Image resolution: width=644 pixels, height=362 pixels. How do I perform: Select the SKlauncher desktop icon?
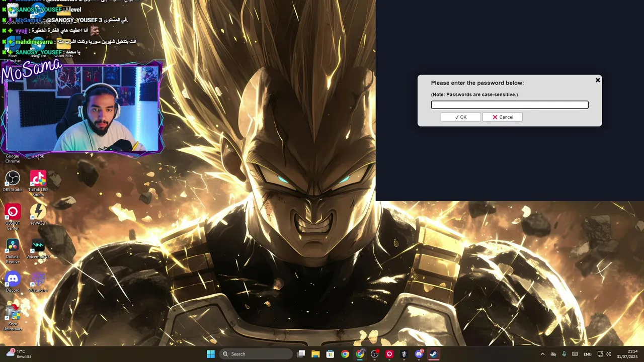coord(38,282)
